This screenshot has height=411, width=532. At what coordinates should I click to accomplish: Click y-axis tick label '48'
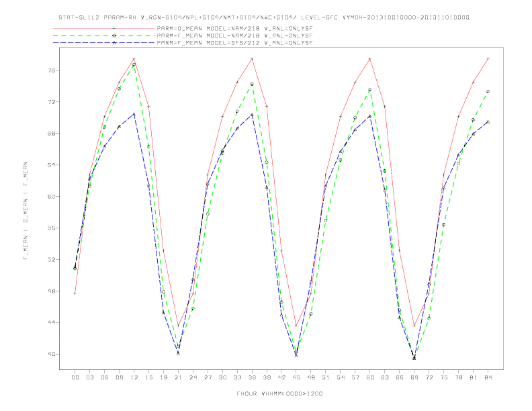pos(52,291)
